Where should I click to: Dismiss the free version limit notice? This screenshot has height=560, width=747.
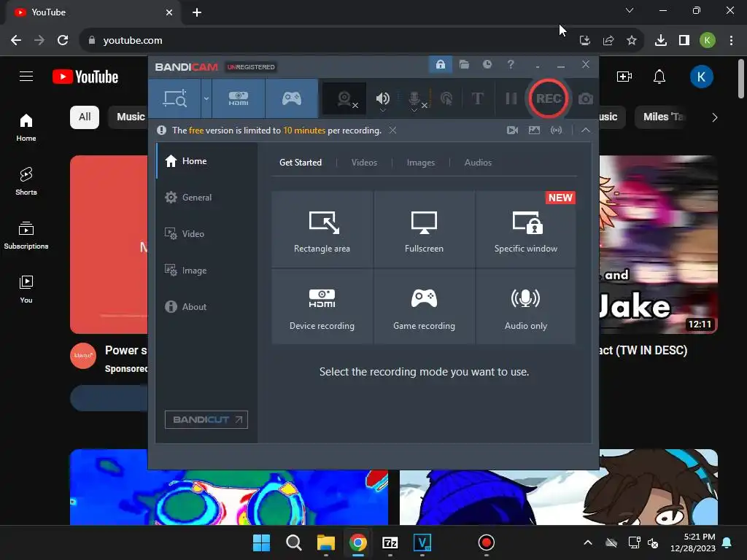click(x=392, y=130)
